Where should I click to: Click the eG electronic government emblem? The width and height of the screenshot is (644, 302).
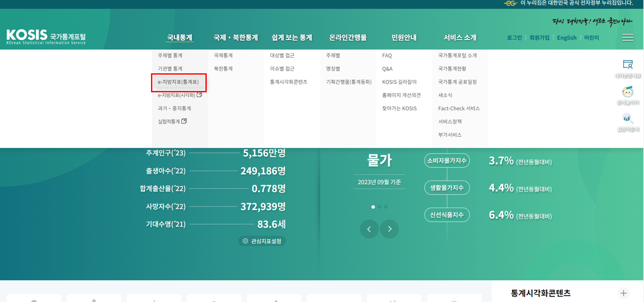coord(511,4)
